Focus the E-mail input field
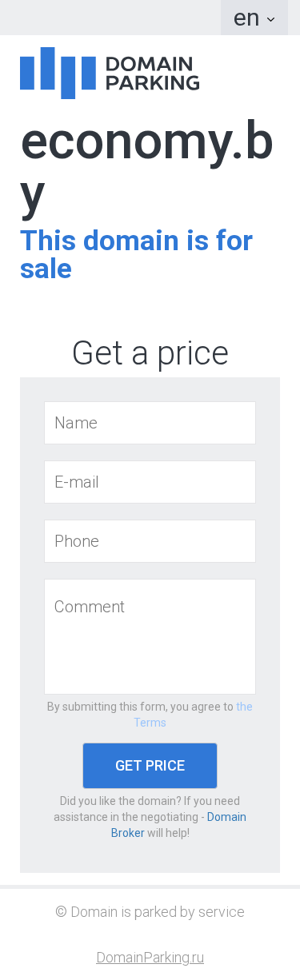 click(x=150, y=482)
